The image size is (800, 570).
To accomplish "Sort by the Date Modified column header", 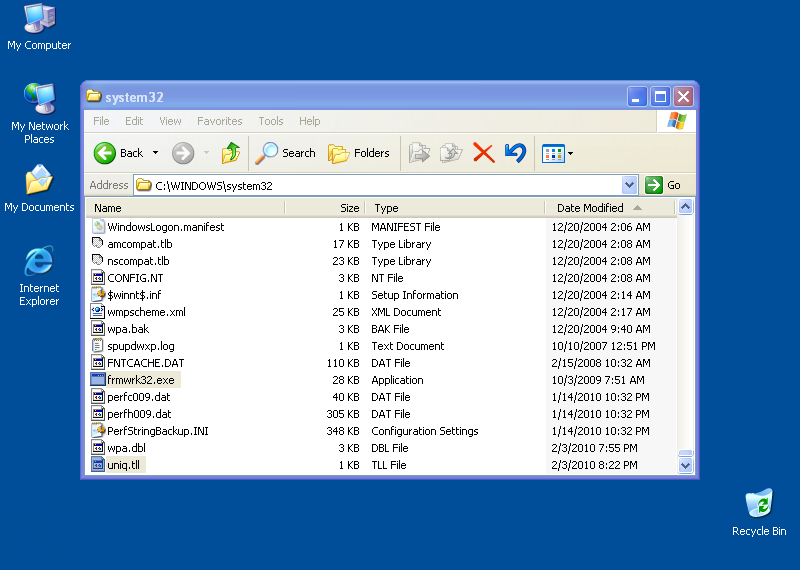I will [x=610, y=208].
